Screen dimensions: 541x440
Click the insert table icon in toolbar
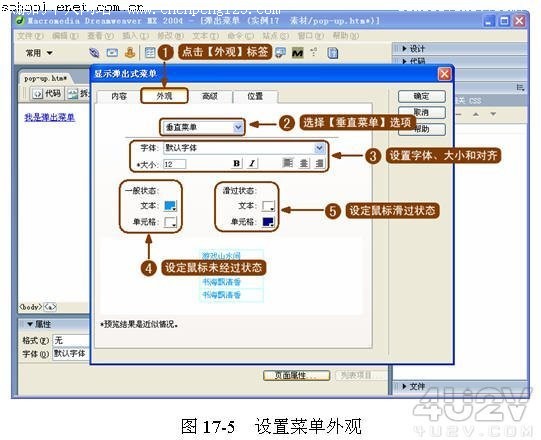pyautogui.click(x=150, y=53)
